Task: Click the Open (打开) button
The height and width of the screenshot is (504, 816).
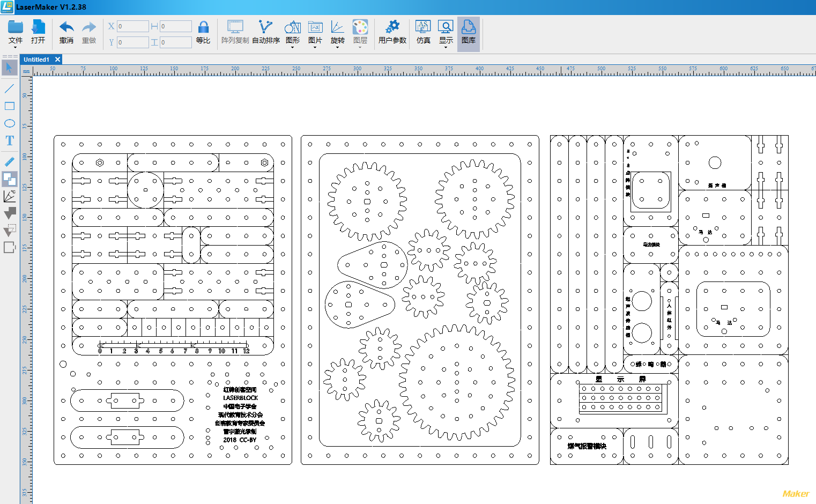Action: tap(38, 32)
